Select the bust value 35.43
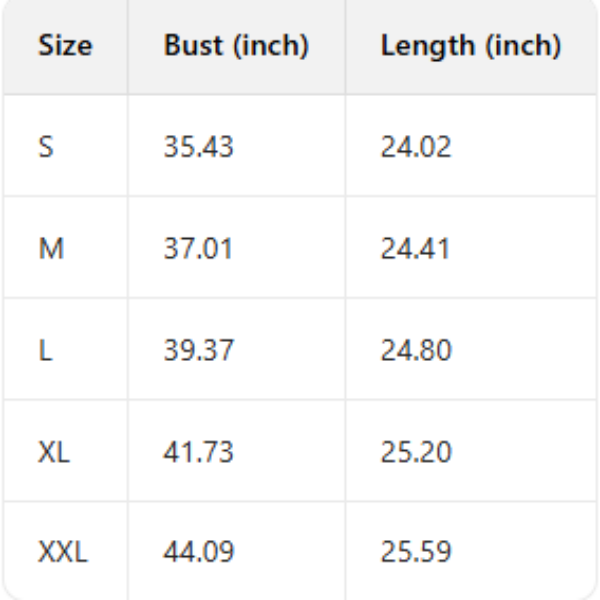 [x=198, y=147]
